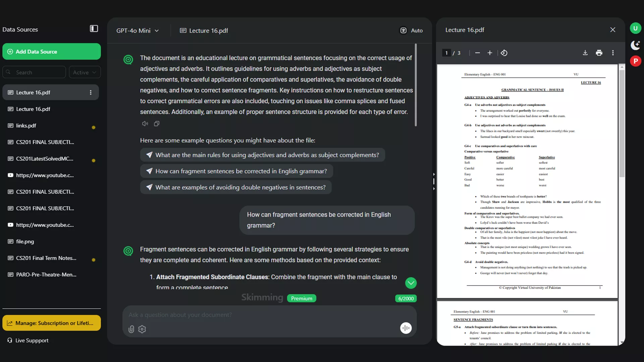
Task: Open the GPT-4o Mini model dropdown
Action: coord(138,31)
